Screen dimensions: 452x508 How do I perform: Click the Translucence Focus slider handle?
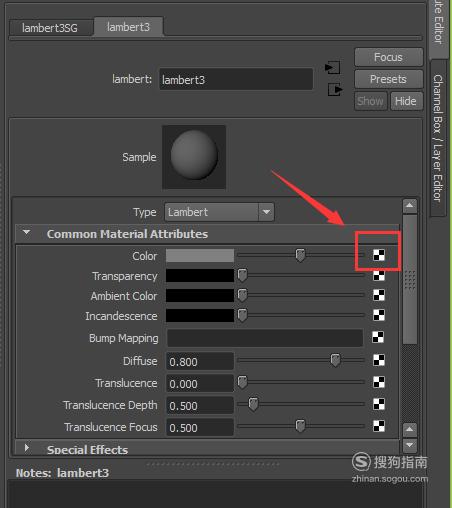coord(300,426)
